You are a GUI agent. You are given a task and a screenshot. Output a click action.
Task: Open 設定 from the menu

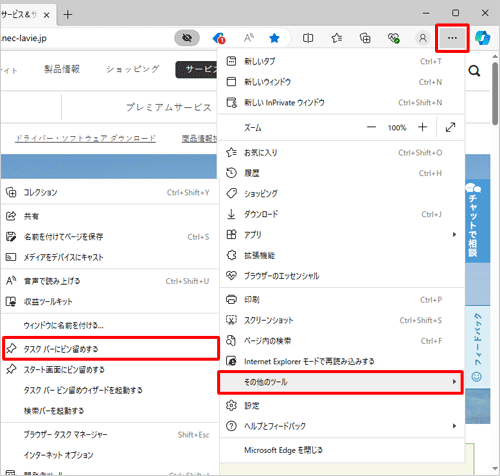click(341, 406)
